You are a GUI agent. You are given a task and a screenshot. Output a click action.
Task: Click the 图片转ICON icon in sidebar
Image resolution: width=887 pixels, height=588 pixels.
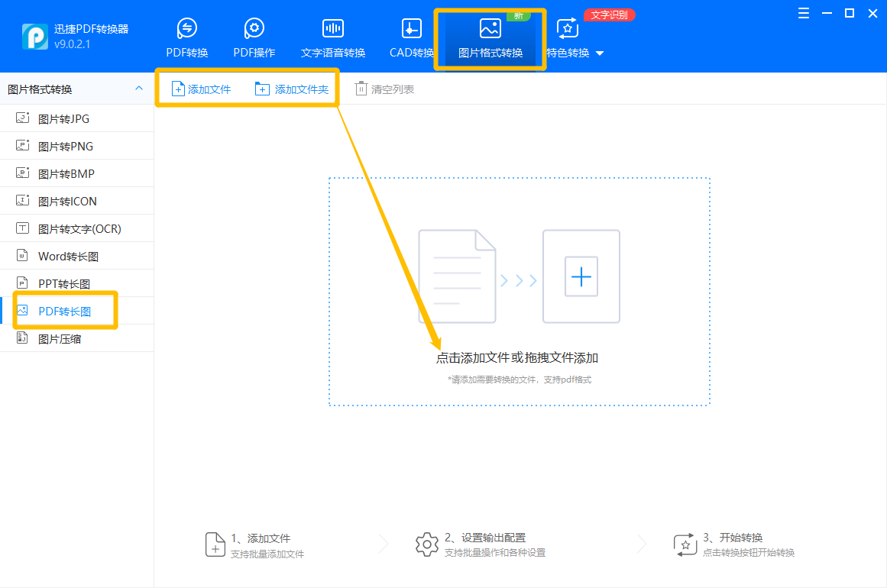point(23,201)
